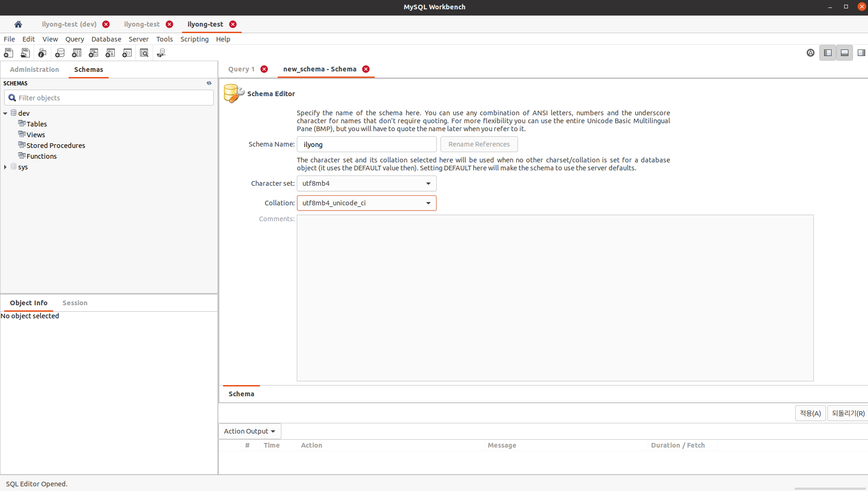Open the Collation dropdown
Screen dimensions: 868x491
tap(367, 203)
